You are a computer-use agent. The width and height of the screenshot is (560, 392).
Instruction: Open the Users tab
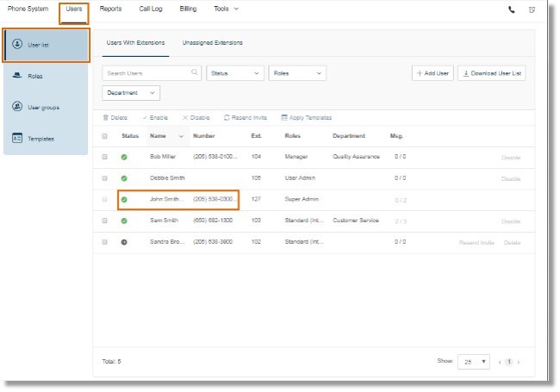(x=74, y=9)
